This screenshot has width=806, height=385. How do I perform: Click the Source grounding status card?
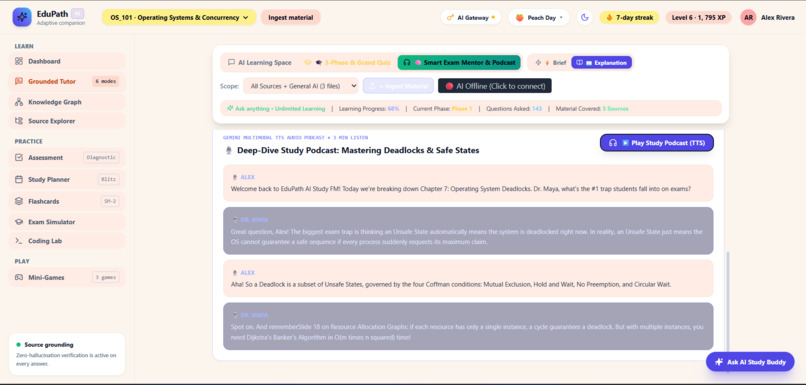coord(67,354)
